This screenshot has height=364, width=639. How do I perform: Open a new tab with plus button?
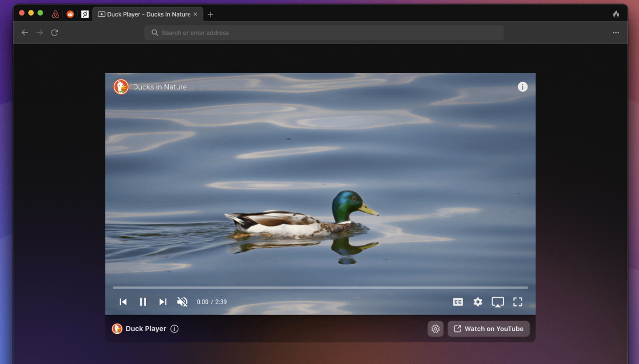coord(210,14)
